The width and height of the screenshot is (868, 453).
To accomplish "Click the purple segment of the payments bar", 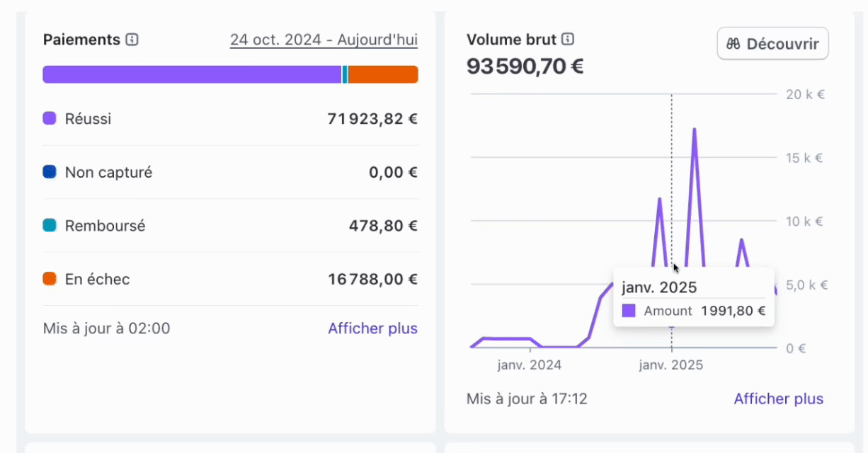I will (191, 74).
